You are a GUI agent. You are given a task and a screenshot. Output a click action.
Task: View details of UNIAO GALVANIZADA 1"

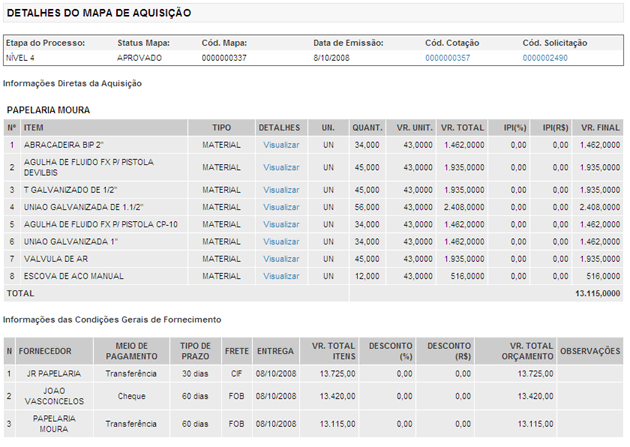pyautogui.click(x=281, y=241)
